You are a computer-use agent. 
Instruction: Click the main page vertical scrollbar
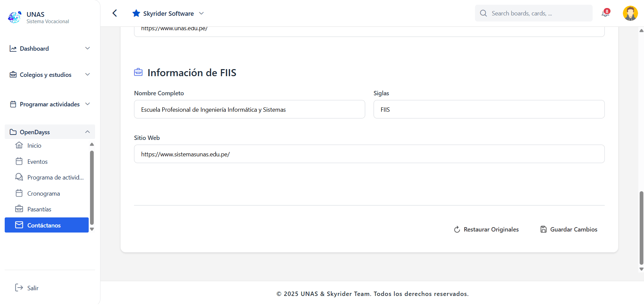pos(641,227)
